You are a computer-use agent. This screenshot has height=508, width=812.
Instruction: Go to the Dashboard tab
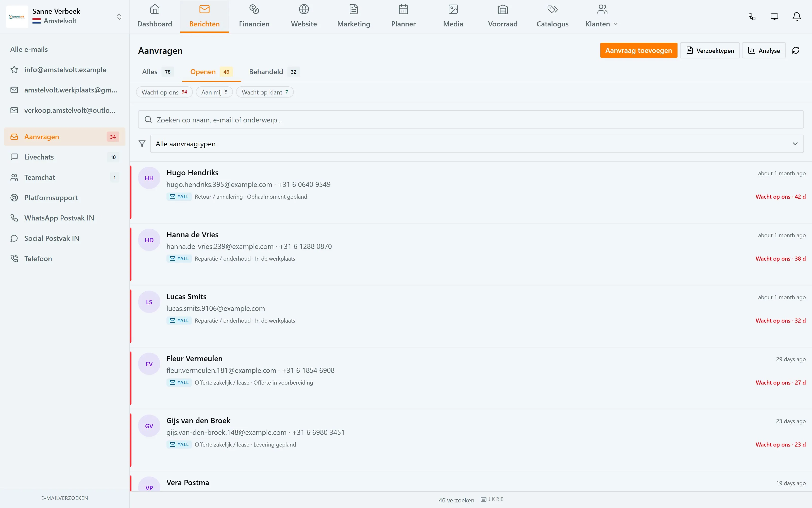[x=155, y=17]
